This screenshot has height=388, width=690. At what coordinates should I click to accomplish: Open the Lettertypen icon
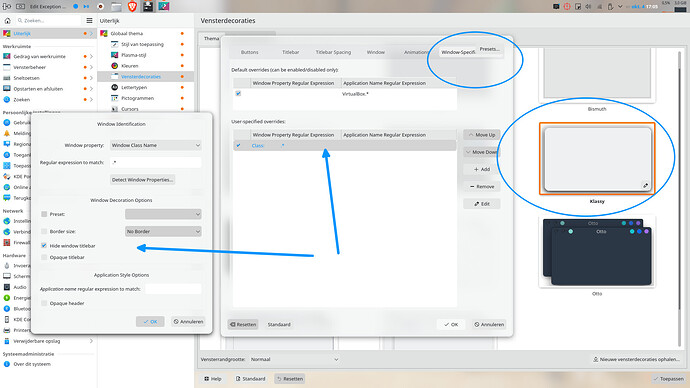(x=114, y=87)
